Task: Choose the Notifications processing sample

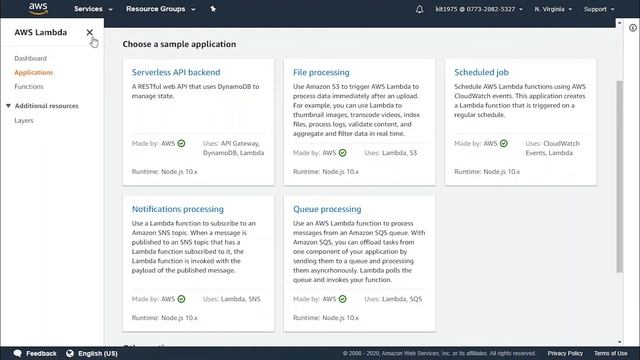Action: (178, 209)
